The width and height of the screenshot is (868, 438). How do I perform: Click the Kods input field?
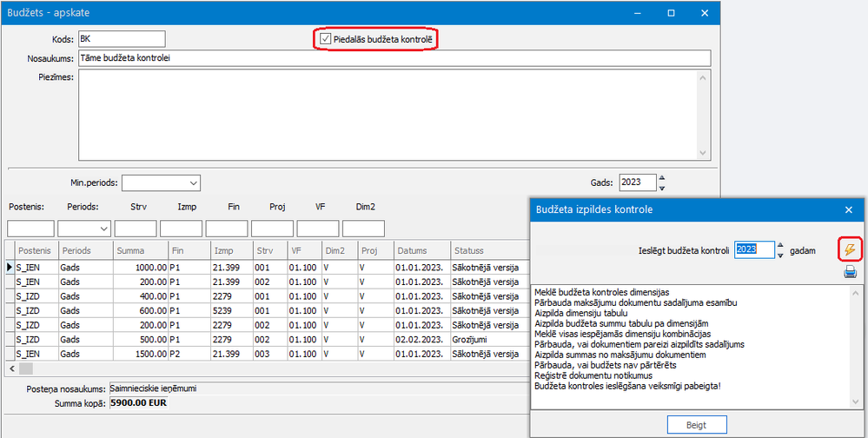click(122, 39)
